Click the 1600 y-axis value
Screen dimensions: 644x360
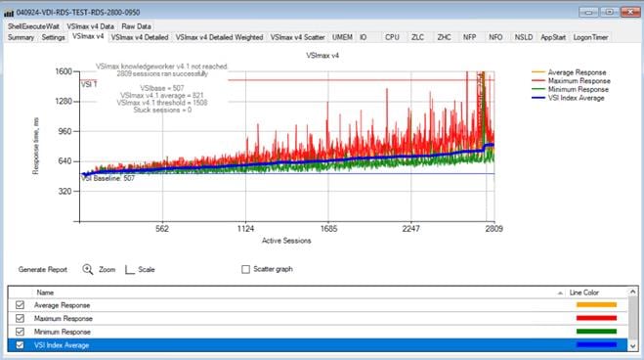point(64,71)
